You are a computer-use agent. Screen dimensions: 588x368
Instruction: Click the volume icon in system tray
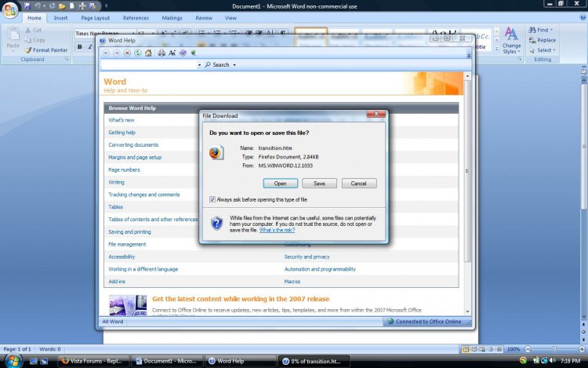[x=553, y=361]
